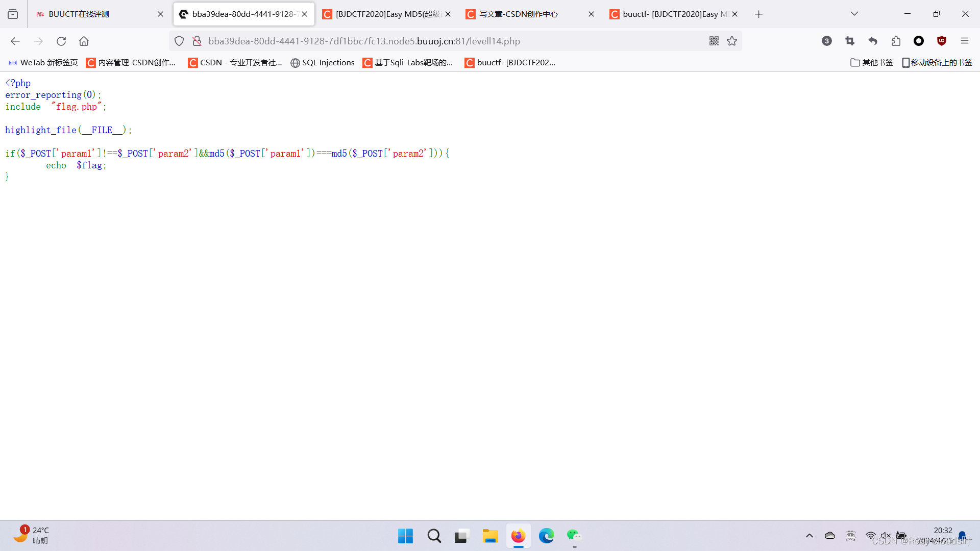Open Microsoft Edge from the taskbar
The width and height of the screenshot is (980, 551).
[x=546, y=536]
